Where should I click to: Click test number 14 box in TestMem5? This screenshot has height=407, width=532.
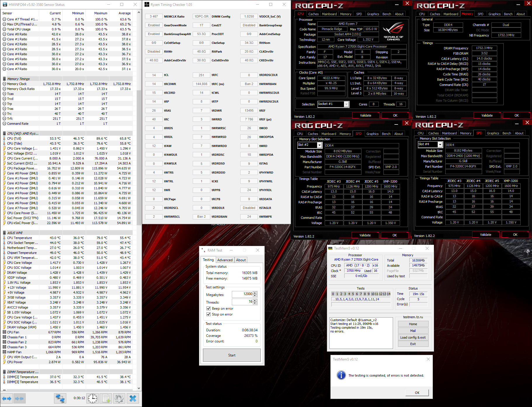click(388, 294)
